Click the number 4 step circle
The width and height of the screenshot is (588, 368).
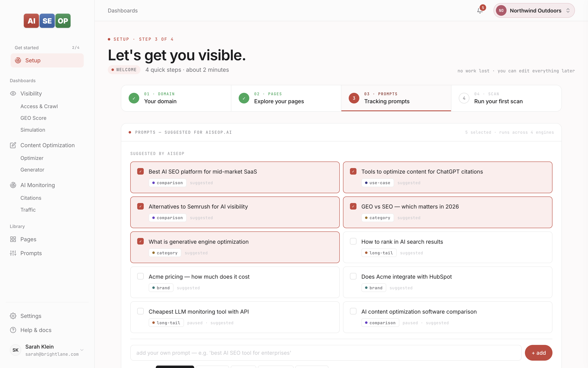pos(464,98)
